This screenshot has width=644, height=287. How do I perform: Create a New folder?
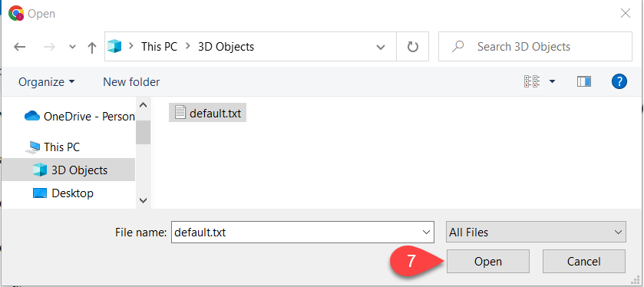[131, 81]
